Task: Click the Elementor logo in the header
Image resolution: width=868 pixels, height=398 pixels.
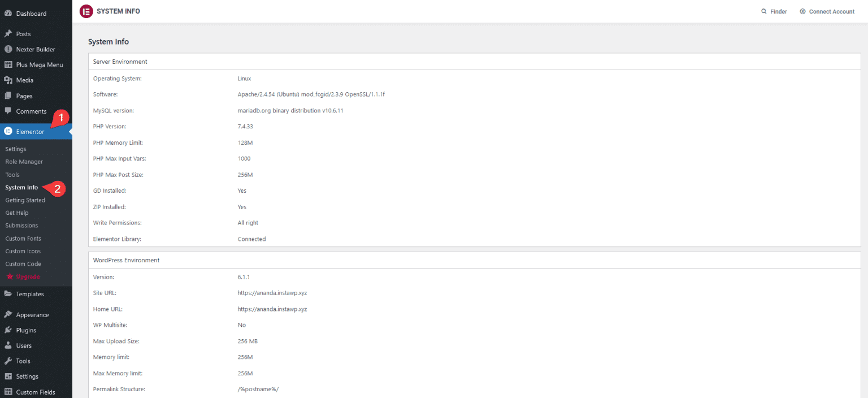Action: click(86, 11)
